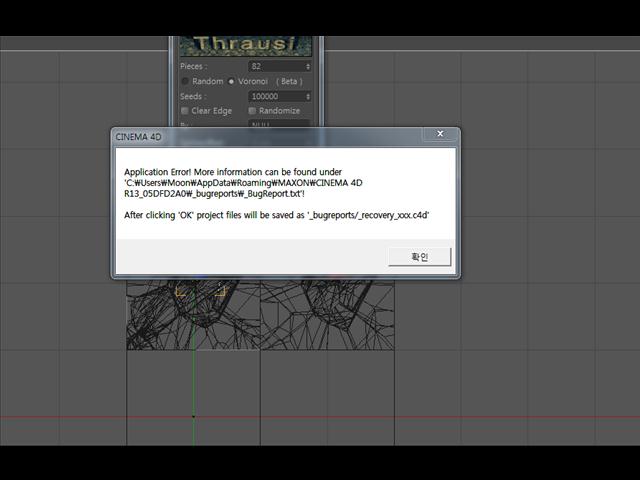Click the 'Application Error!' message text
The width and height of the screenshot is (640, 480).
coord(158,172)
